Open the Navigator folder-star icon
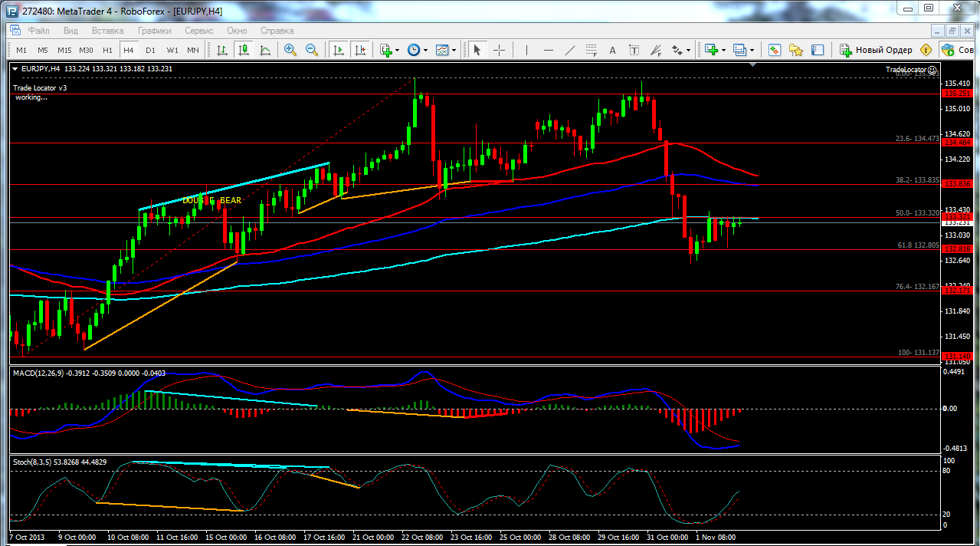The width and height of the screenshot is (980, 546). point(796,50)
